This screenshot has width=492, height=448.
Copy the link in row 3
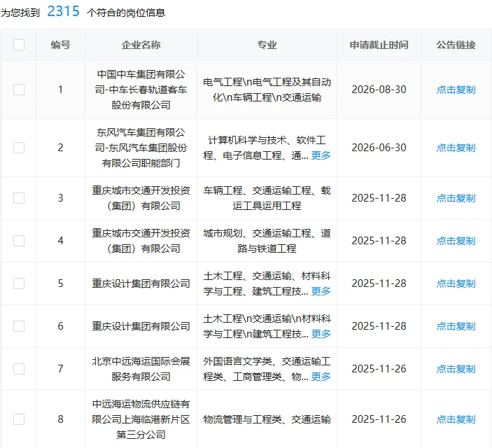456,198
